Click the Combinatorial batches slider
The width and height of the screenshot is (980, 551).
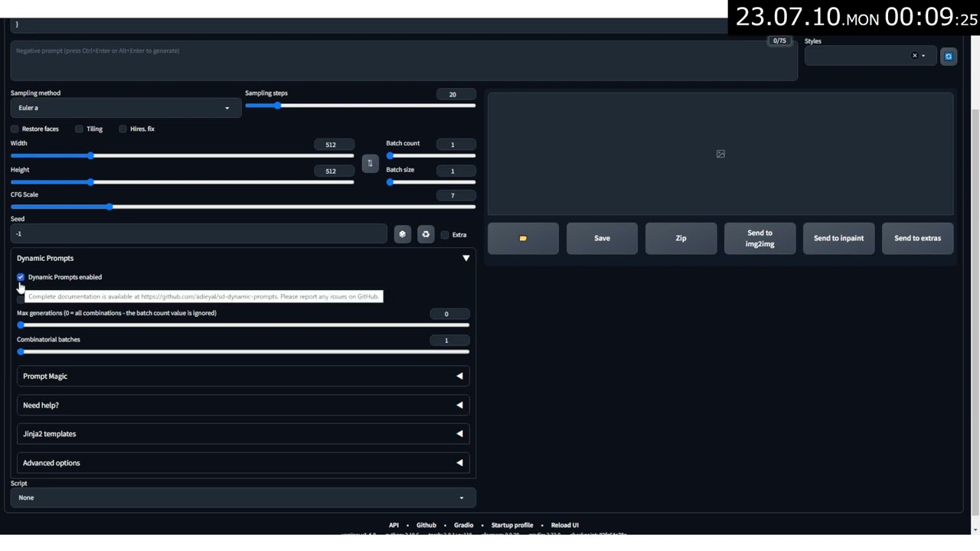tap(243, 352)
